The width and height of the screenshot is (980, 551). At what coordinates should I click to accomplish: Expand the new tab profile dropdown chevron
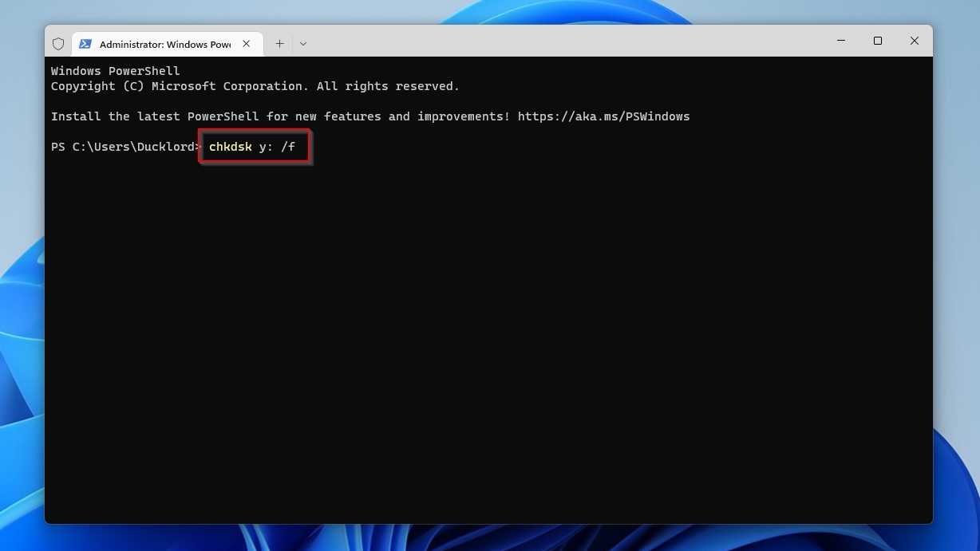(303, 44)
